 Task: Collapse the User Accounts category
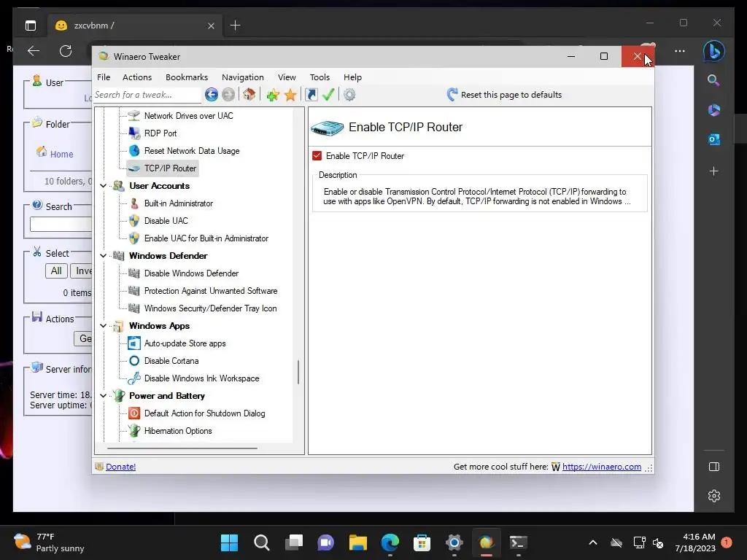(x=104, y=186)
